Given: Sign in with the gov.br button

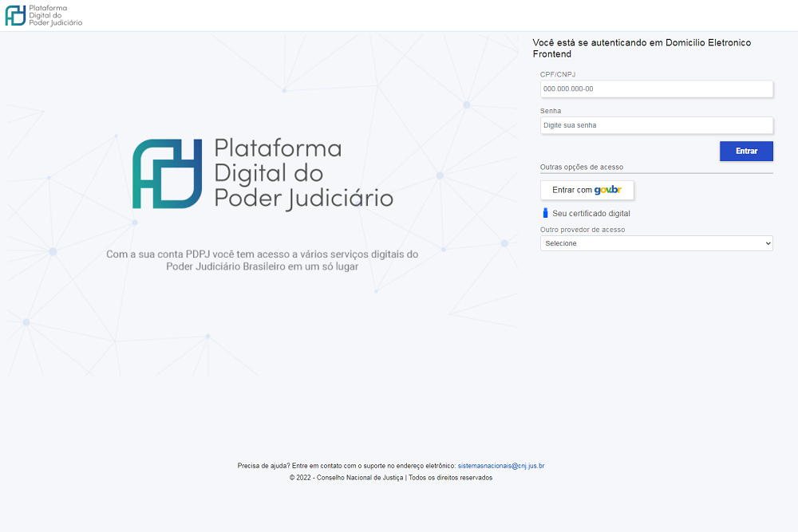Looking at the screenshot, I should [587, 190].
